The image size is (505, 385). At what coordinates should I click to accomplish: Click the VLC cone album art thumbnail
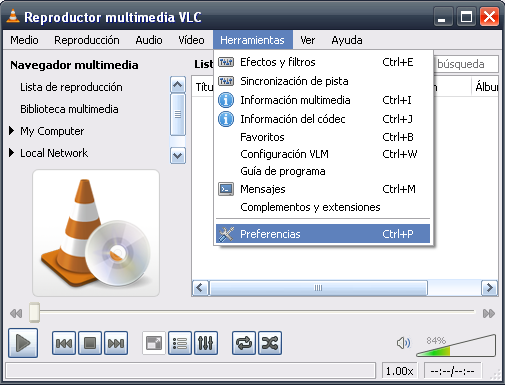coord(96,233)
